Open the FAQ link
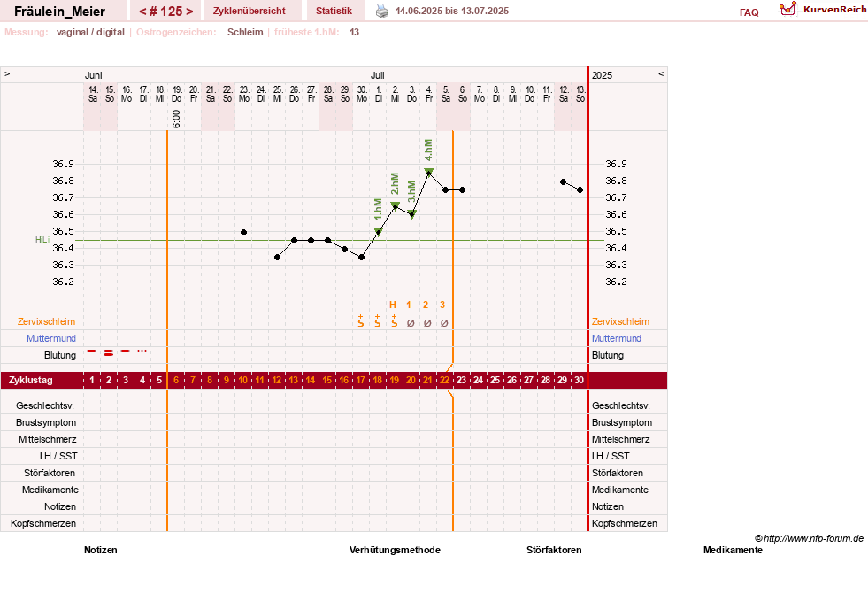This screenshot has width=868, height=602. coord(749,12)
